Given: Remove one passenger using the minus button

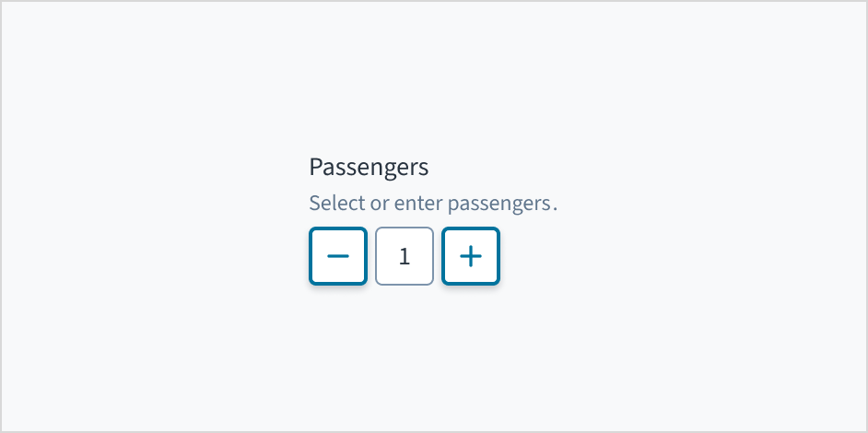Looking at the screenshot, I should coord(338,256).
